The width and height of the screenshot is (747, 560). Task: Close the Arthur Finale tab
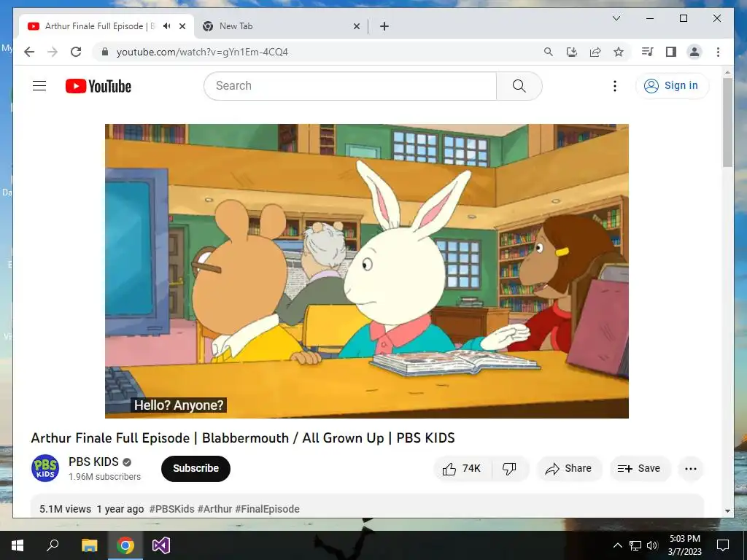pyautogui.click(x=182, y=26)
